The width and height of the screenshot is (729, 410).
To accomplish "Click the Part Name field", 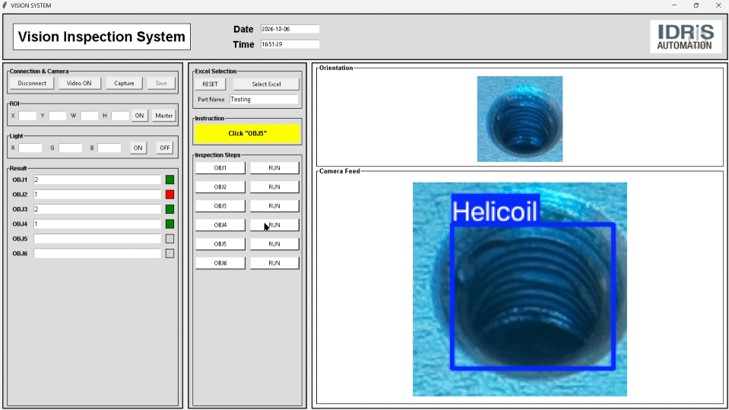I will click(x=264, y=99).
